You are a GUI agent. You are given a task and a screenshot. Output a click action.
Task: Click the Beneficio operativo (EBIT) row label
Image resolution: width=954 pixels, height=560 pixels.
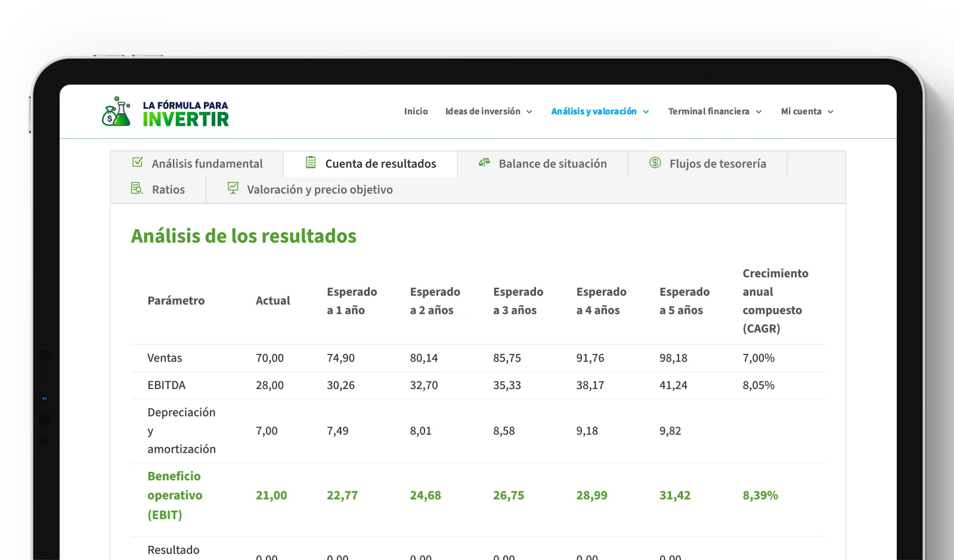click(x=175, y=496)
